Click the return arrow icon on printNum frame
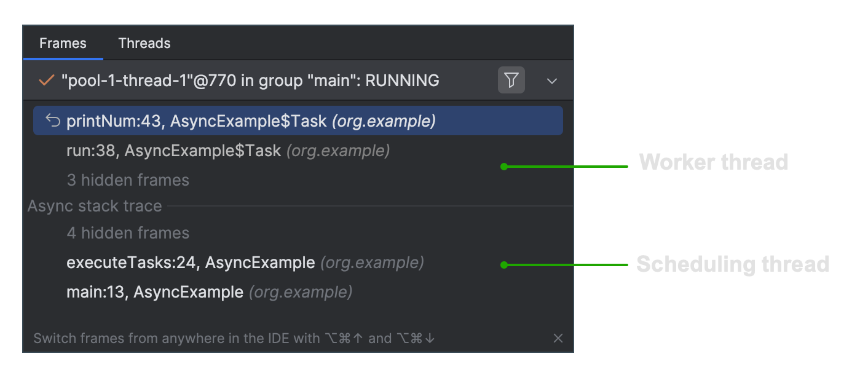This screenshot has height=375, width=868. 52,120
